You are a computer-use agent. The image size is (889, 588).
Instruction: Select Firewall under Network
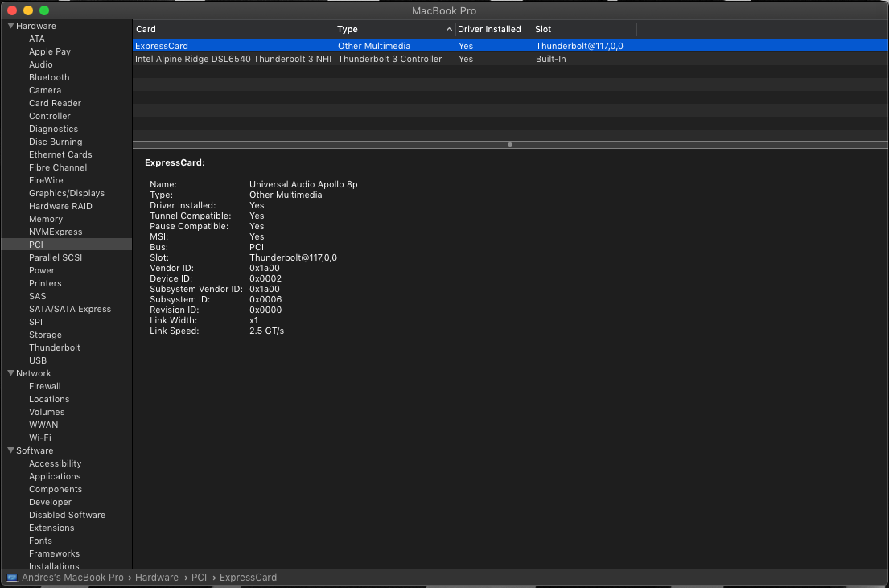[x=45, y=386]
